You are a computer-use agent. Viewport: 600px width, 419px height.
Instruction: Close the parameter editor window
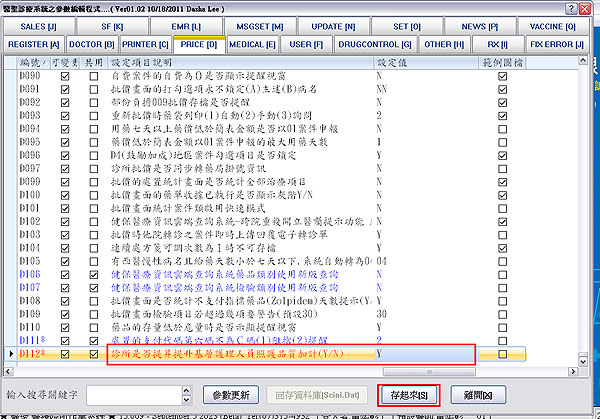pos(587,8)
